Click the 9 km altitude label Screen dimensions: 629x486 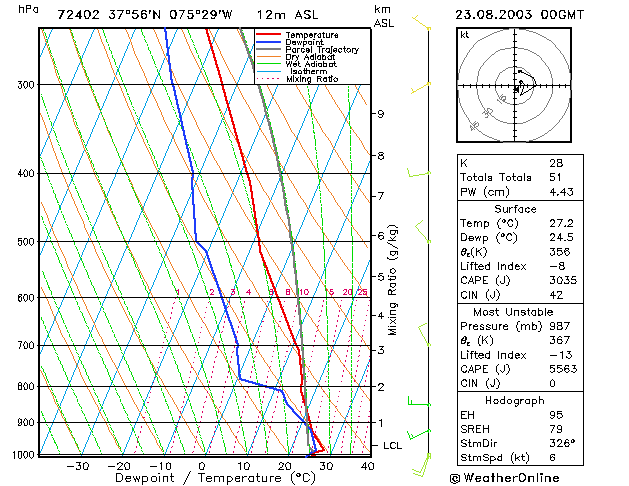tap(380, 114)
